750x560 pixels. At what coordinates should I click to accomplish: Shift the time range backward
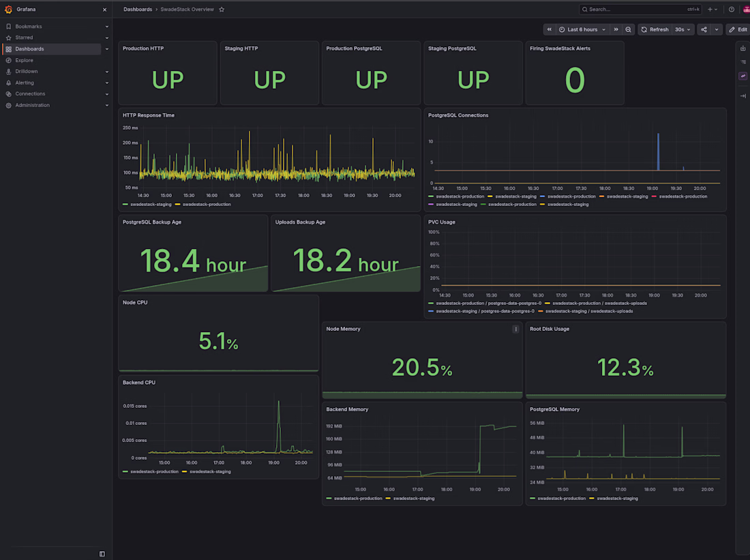click(x=549, y=30)
